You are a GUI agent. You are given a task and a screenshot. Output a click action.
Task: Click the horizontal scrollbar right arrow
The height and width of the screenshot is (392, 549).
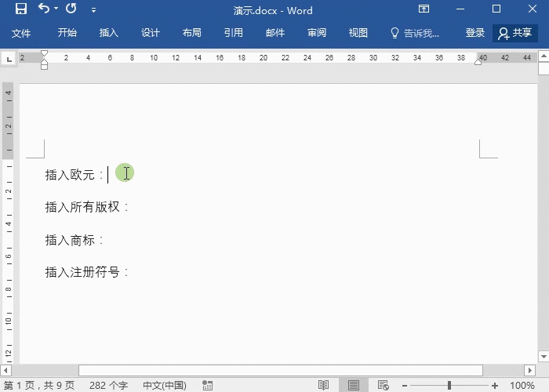click(529, 370)
